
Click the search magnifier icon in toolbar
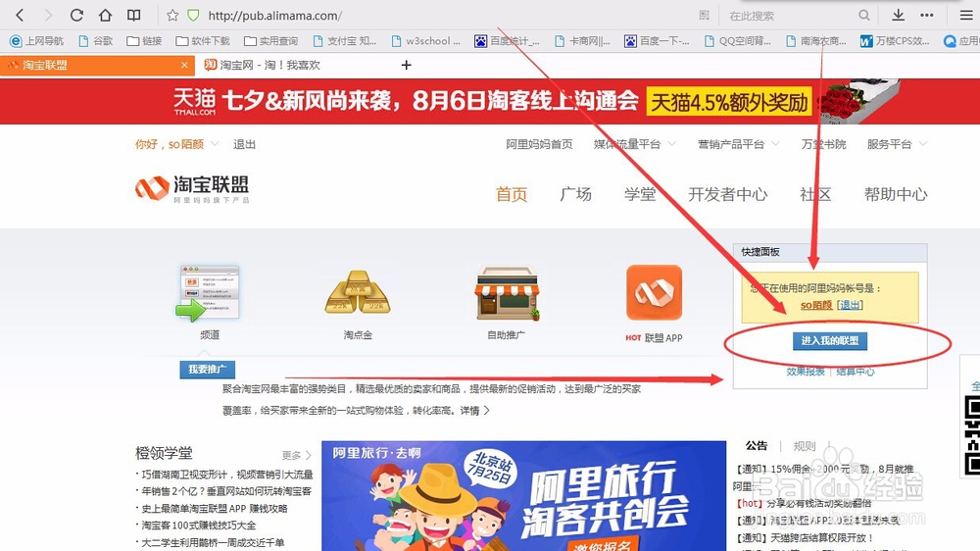tap(863, 15)
